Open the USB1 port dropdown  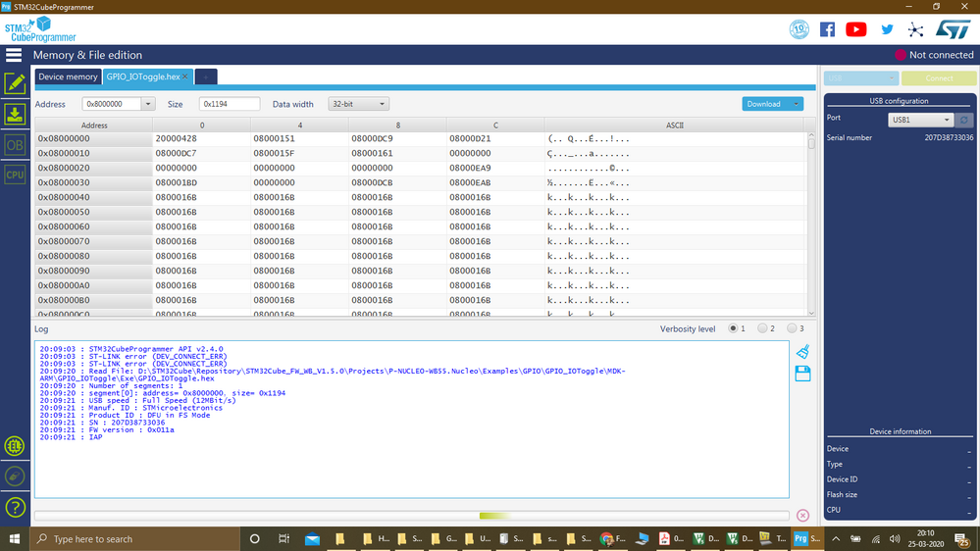pos(921,120)
